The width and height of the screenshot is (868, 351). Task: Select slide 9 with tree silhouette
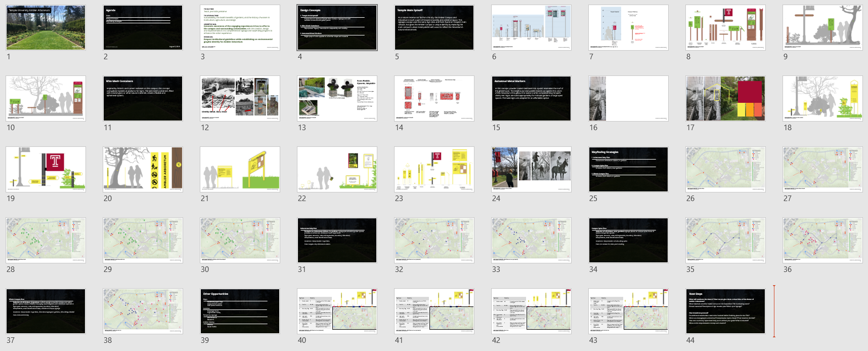pyautogui.click(x=823, y=28)
